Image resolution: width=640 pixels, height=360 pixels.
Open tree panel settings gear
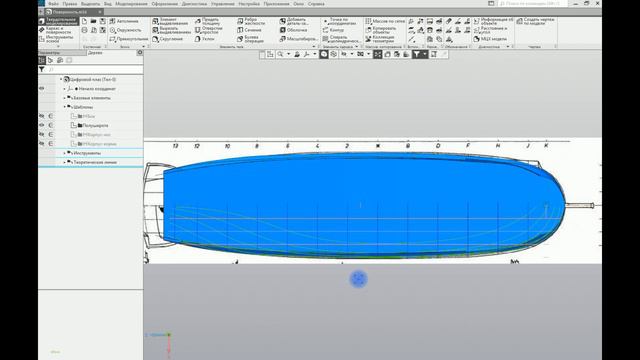[140, 53]
